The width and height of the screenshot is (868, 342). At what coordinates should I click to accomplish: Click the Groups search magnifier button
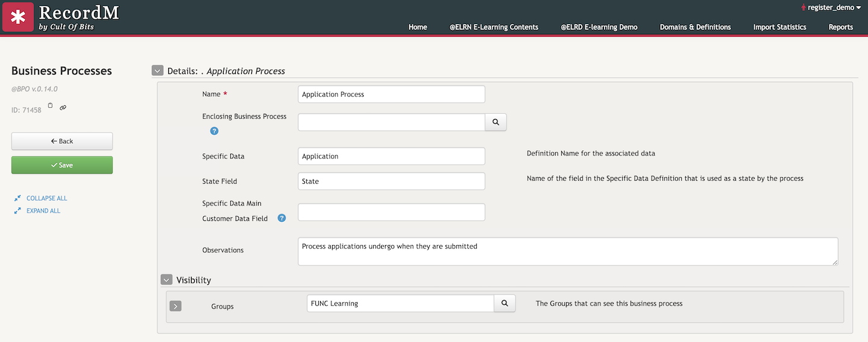point(505,303)
